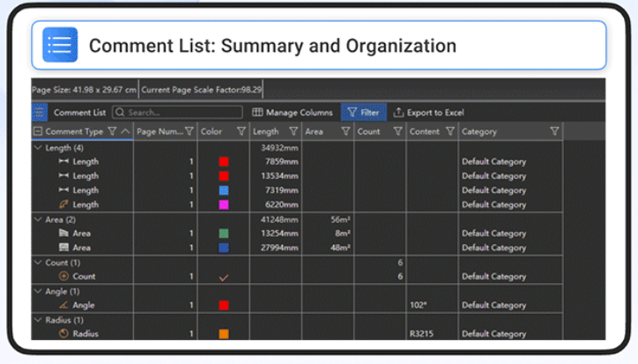Select the 56m² total area cell
This screenshot has height=364, width=638.
pyautogui.click(x=340, y=219)
